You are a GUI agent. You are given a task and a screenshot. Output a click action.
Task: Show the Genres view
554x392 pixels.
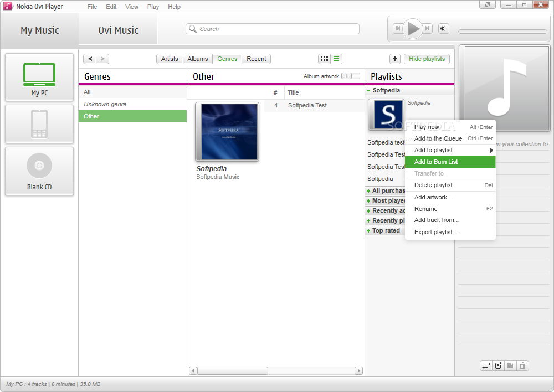pyautogui.click(x=227, y=59)
